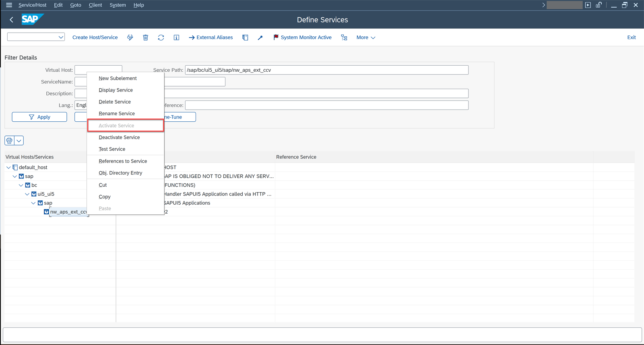Click the unlocked padlock icon in the title bar
The height and width of the screenshot is (345, 644).
click(599, 5)
